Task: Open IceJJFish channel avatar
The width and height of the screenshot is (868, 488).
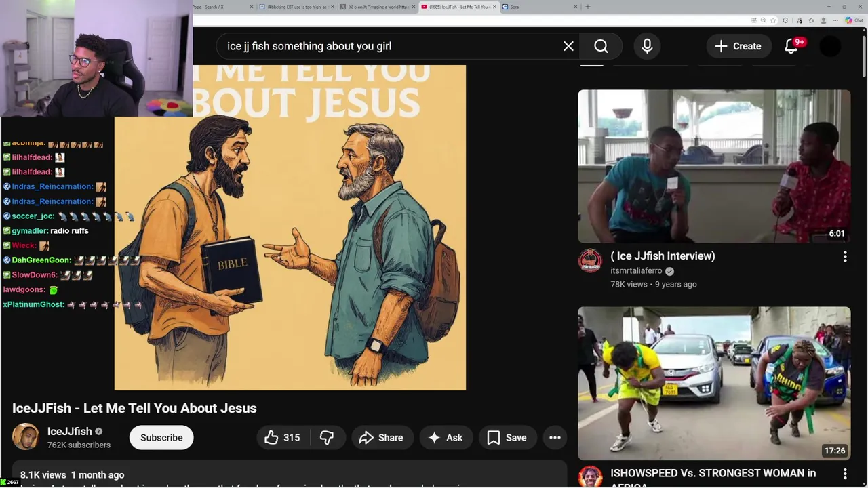Action: [x=26, y=437]
